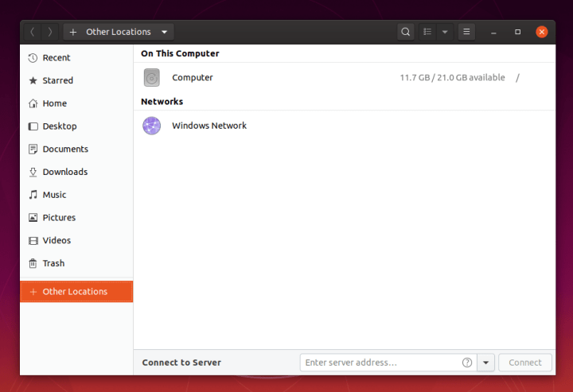Open Documents folder icon in sidebar
The height and width of the screenshot is (392, 573).
pyautogui.click(x=33, y=149)
